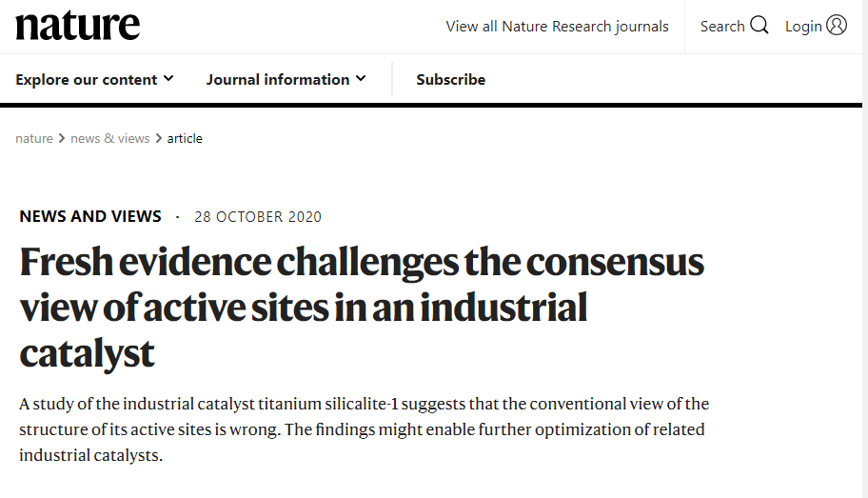This screenshot has width=868, height=498.
Task: Click the article breadcrumb item
Action: tap(185, 138)
